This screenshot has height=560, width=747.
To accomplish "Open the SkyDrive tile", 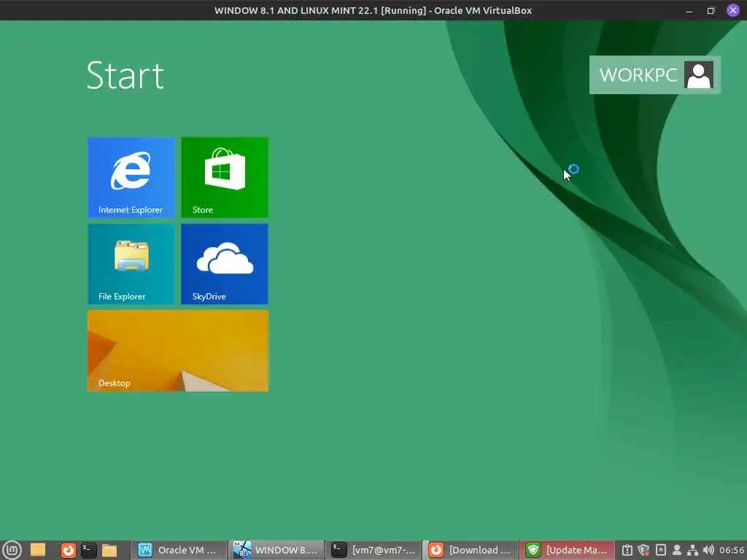I will (225, 264).
